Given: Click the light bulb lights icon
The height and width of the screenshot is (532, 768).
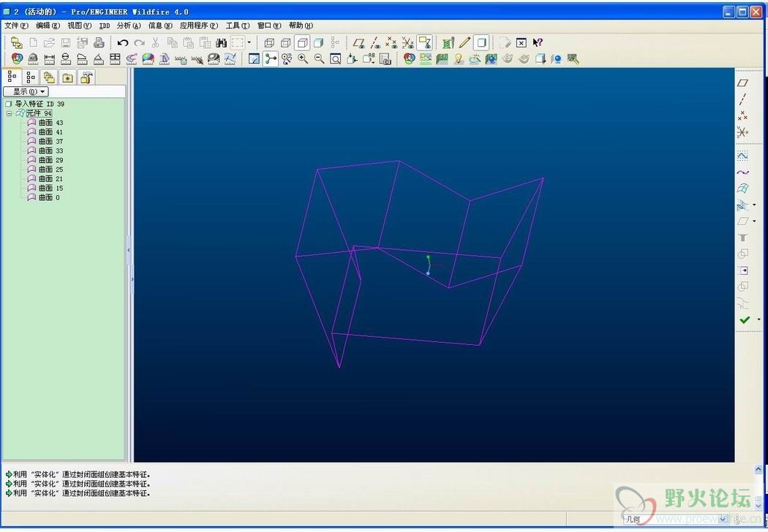Looking at the screenshot, I should coord(459,59).
